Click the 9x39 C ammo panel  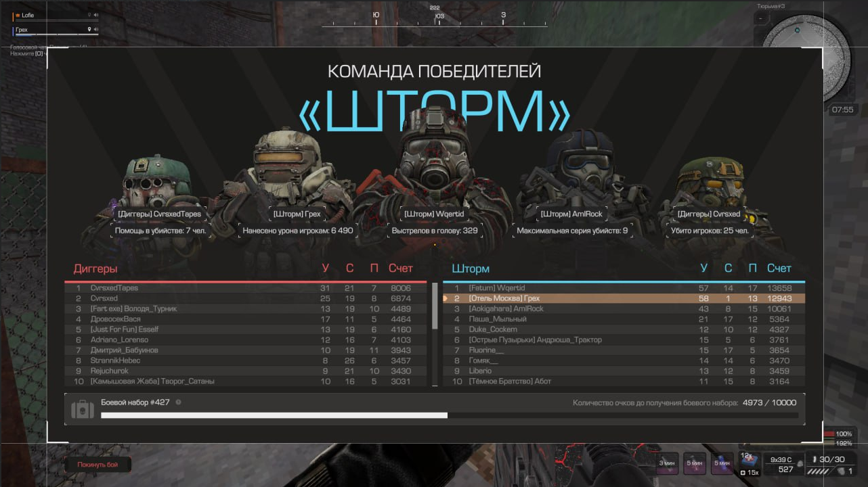tap(785, 464)
